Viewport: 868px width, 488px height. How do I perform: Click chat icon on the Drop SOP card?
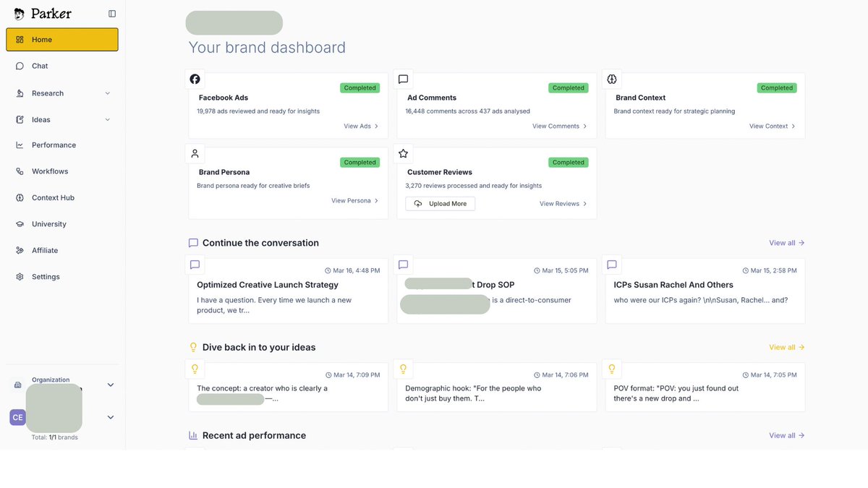click(403, 265)
